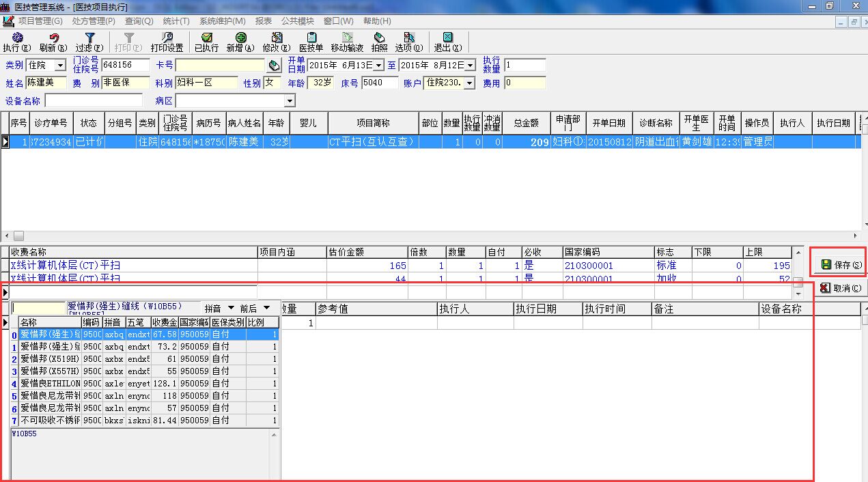Open the 拼音 input-method dropdown

pyautogui.click(x=231, y=309)
